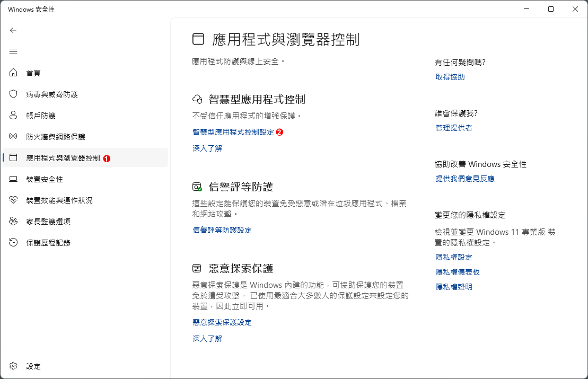Viewport: 588px width, 379px height.
Task: Open 設定 at the sidebar bottom
Action: (x=85, y=366)
